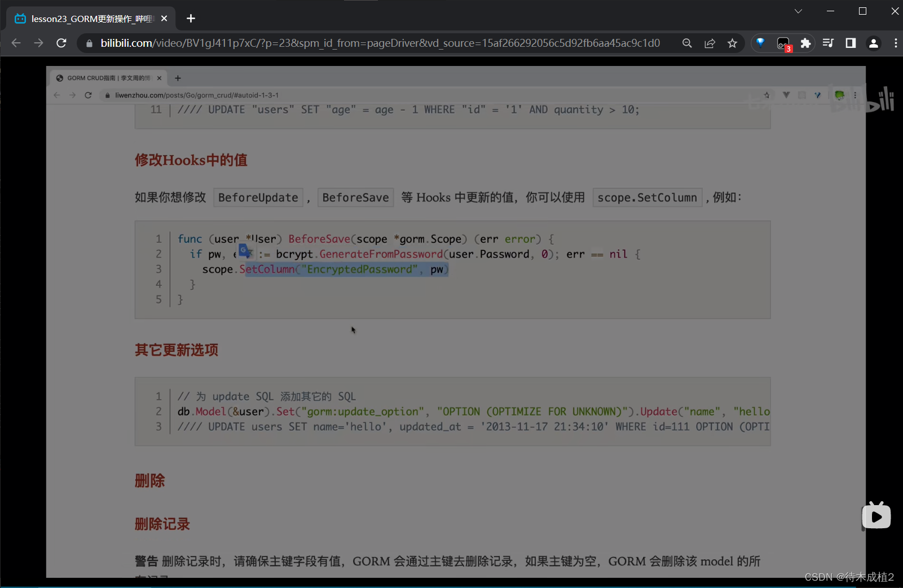
Task: Select inner GORM CRUD指南 tab in video
Action: [108, 78]
